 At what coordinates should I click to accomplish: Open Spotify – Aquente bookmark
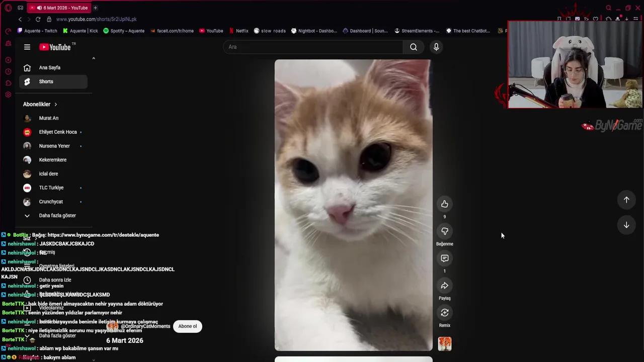click(x=124, y=31)
